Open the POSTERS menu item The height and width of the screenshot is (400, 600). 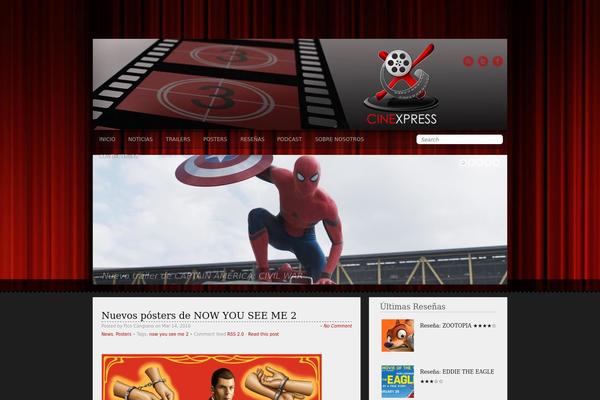point(215,139)
